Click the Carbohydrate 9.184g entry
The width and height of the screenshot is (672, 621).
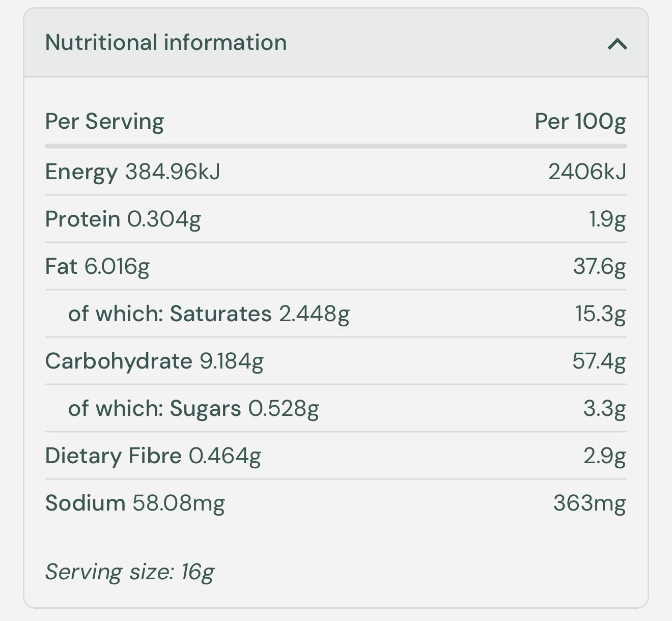(154, 361)
